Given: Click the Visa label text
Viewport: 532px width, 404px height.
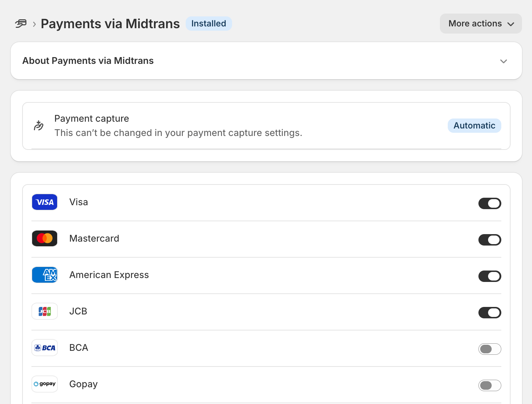Looking at the screenshot, I should point(79,202).
